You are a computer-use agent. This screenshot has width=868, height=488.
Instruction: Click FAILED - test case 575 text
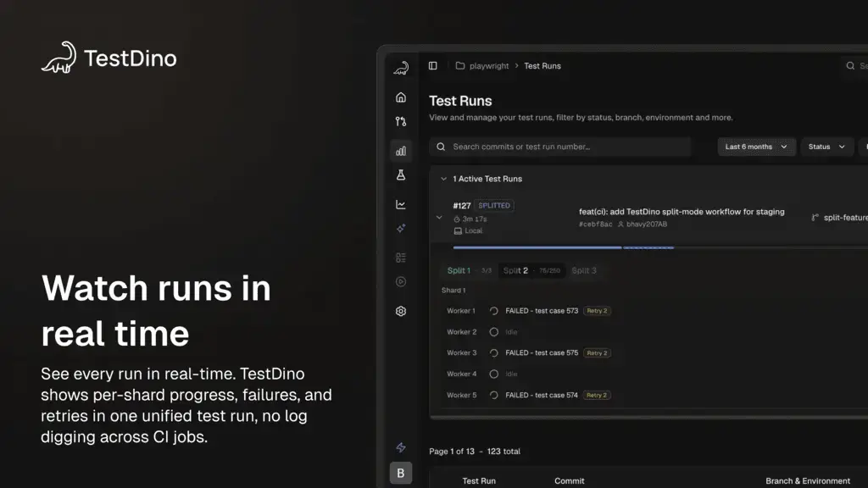point(542,353)
